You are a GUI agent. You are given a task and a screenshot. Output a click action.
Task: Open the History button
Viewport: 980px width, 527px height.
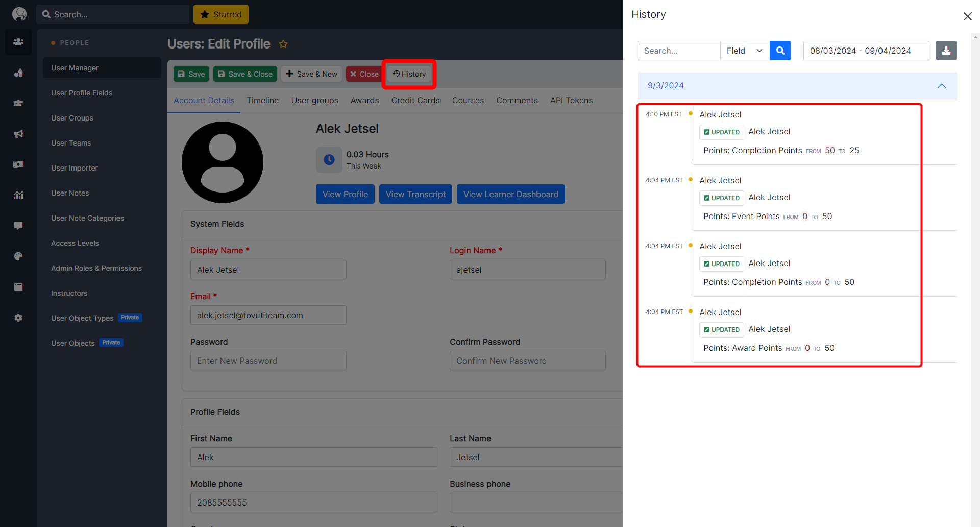(x=409, y=74)
